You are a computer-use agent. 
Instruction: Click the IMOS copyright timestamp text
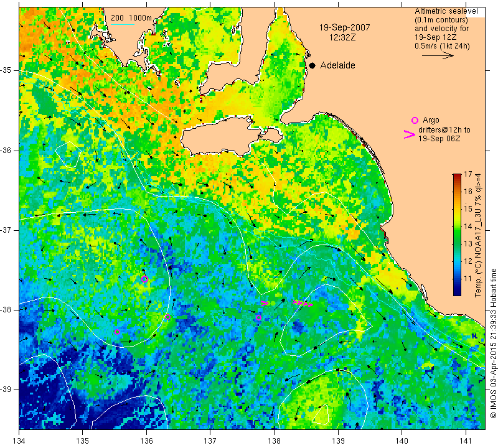pos(493,343)
